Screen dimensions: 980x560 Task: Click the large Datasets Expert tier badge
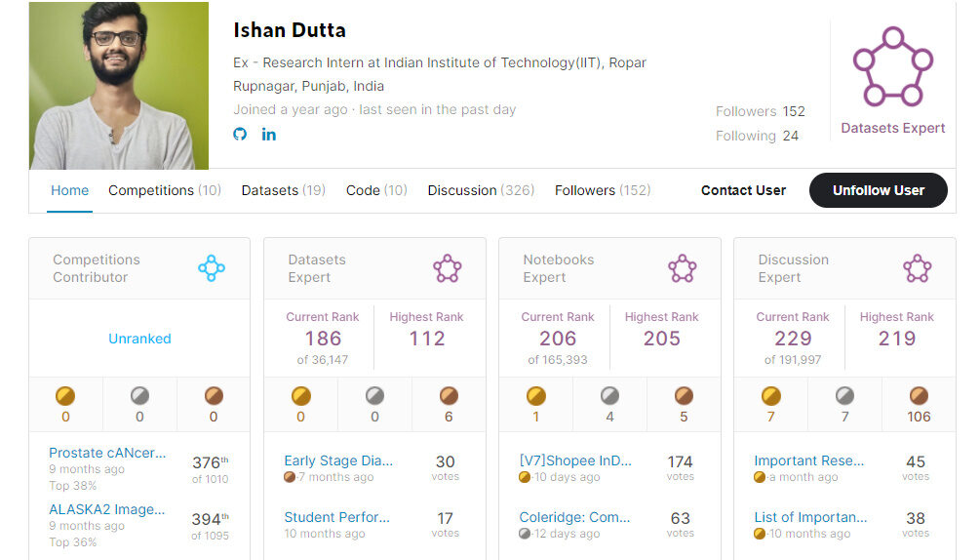tap(892, 67)
